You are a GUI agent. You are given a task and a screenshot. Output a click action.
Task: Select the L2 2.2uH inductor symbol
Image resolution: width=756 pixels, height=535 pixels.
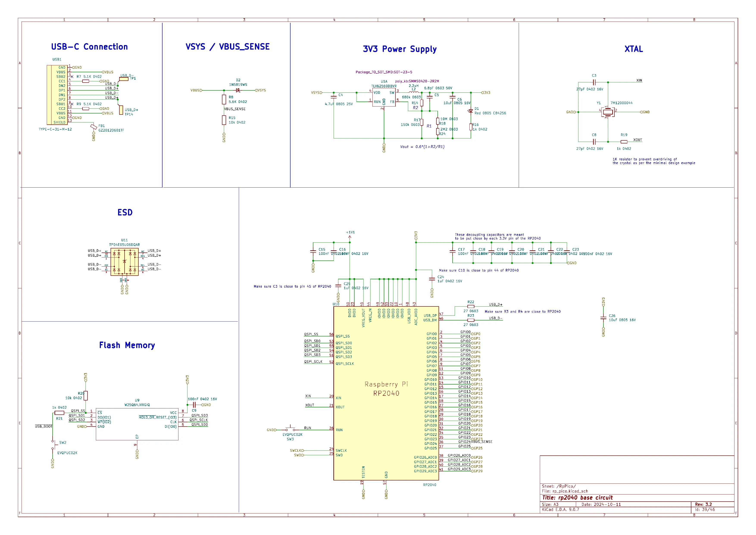coord(414,92)
